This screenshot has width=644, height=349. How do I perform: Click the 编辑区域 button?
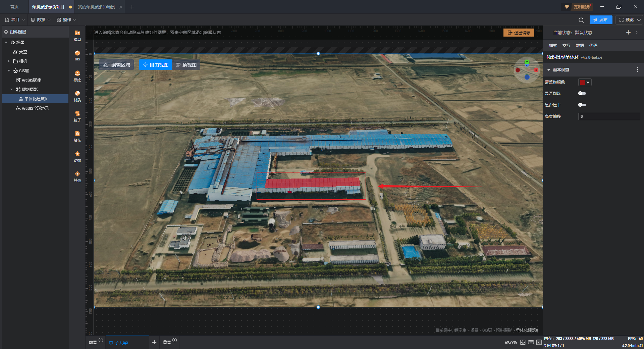pyautogui.click(x=116, y=65)
